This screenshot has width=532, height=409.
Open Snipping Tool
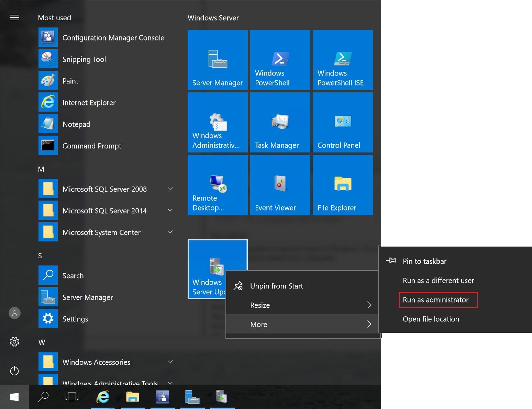[84, 59]
